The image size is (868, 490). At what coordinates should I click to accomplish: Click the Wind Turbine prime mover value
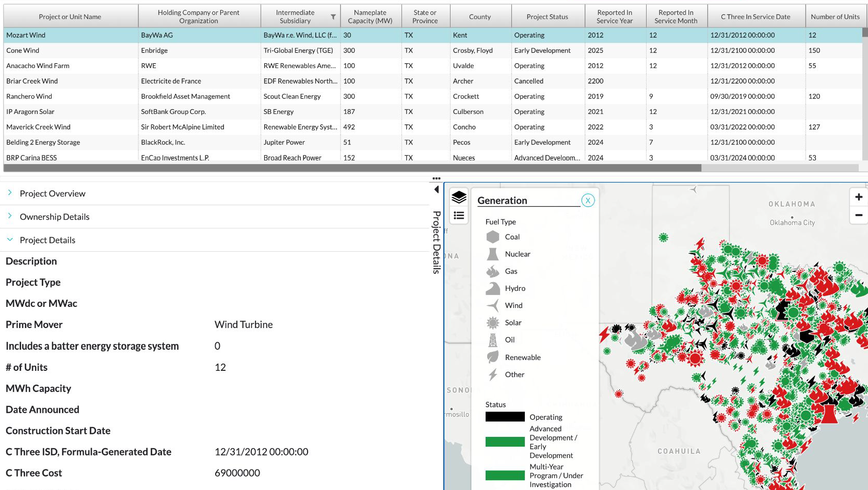click(x=244, y=324)
